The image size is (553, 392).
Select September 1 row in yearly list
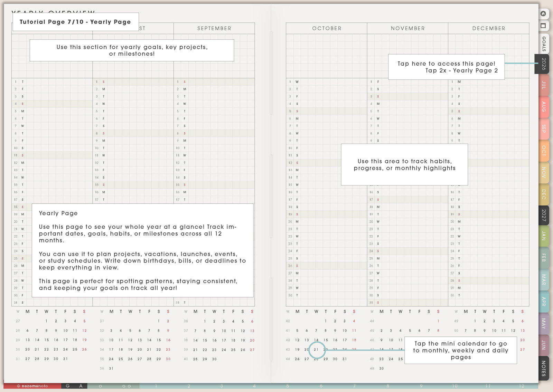tap(214, 82)
